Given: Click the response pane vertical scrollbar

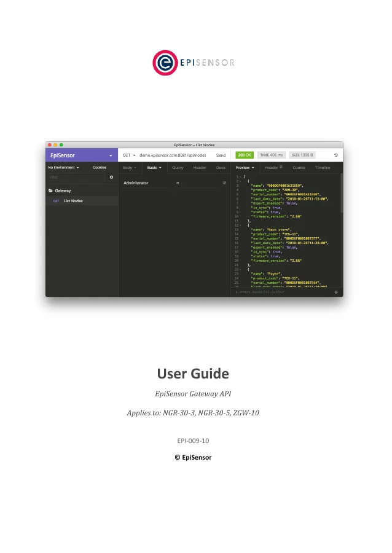Looking at the screenshot, I should coord(342,194).
